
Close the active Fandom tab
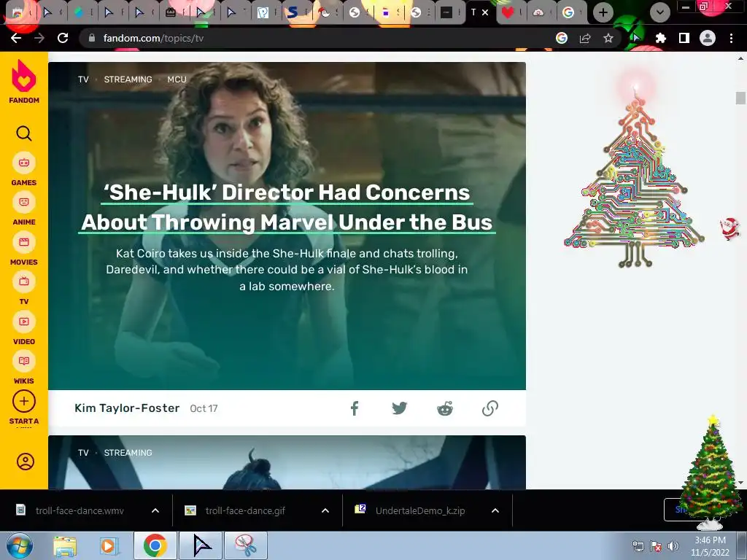(485, 12)
